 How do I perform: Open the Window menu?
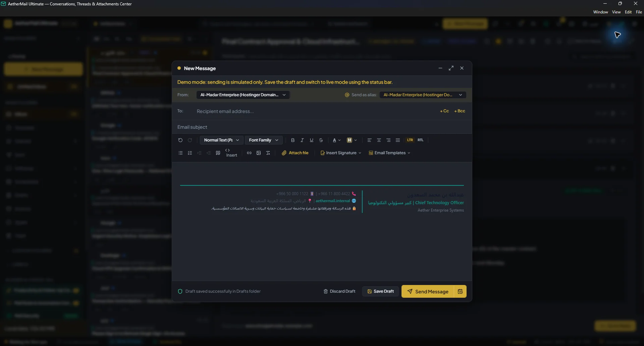click(600, 12)
